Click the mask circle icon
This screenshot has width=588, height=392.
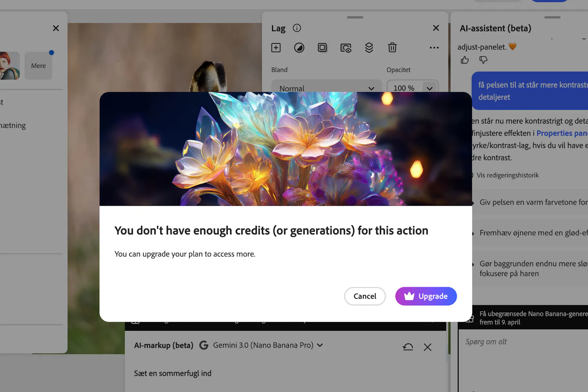(x=299, y=48)
